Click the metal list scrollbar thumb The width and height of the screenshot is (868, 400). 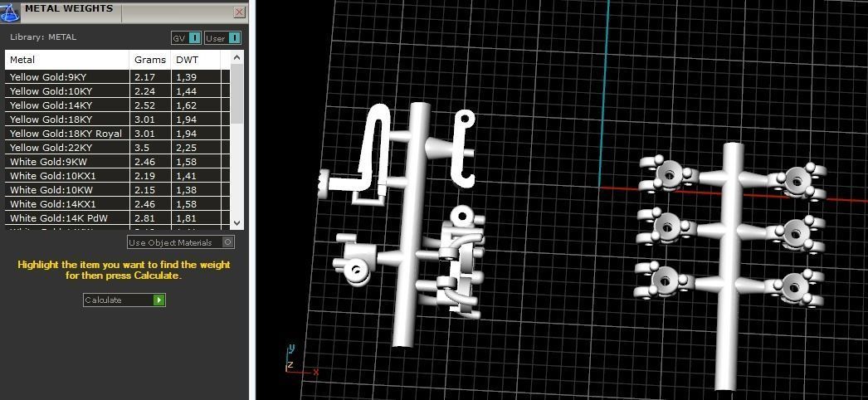click(x=237, y=94)
